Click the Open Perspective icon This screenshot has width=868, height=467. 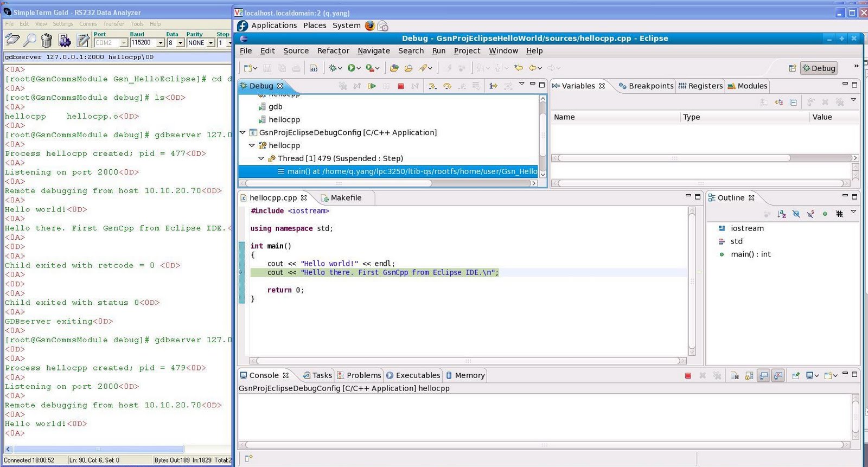pyautogui.click(x=792, y=68)
